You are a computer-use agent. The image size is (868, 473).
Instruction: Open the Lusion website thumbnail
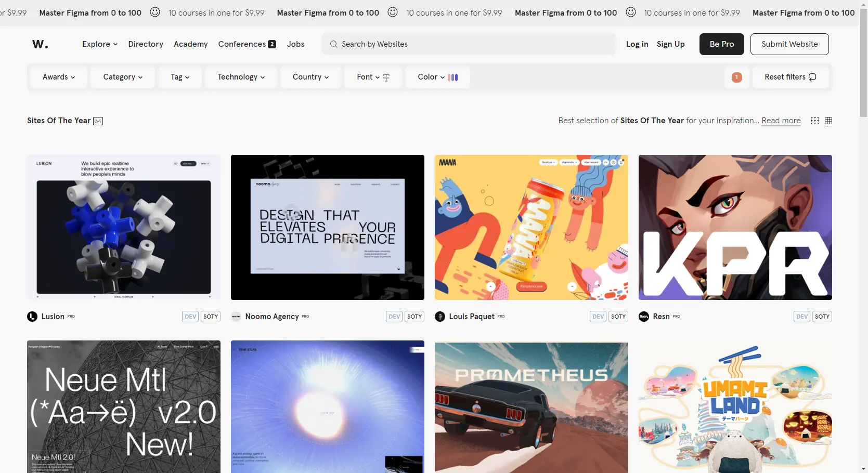pyautogui.click(x=124, y=227)
